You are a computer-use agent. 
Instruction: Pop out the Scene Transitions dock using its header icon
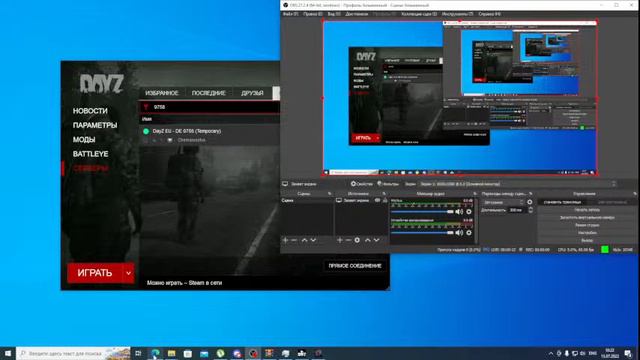tap(531, 193)
